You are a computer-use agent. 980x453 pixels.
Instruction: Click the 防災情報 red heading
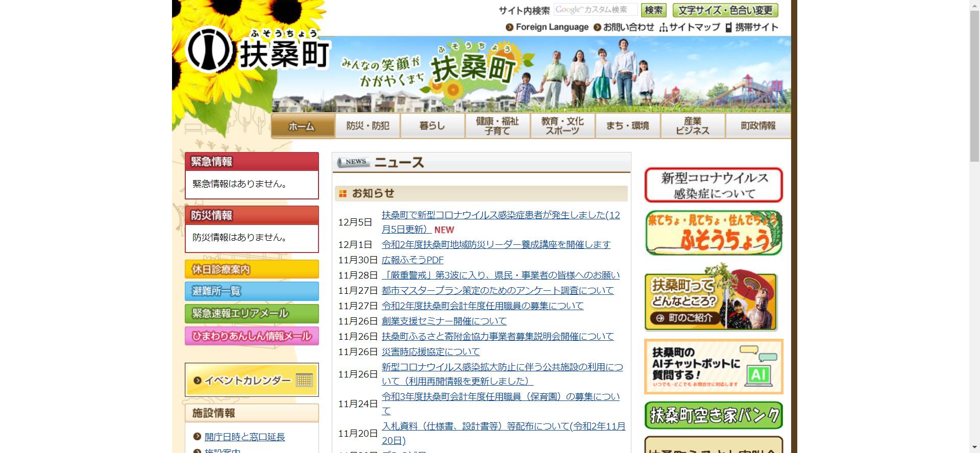[252, 215]
